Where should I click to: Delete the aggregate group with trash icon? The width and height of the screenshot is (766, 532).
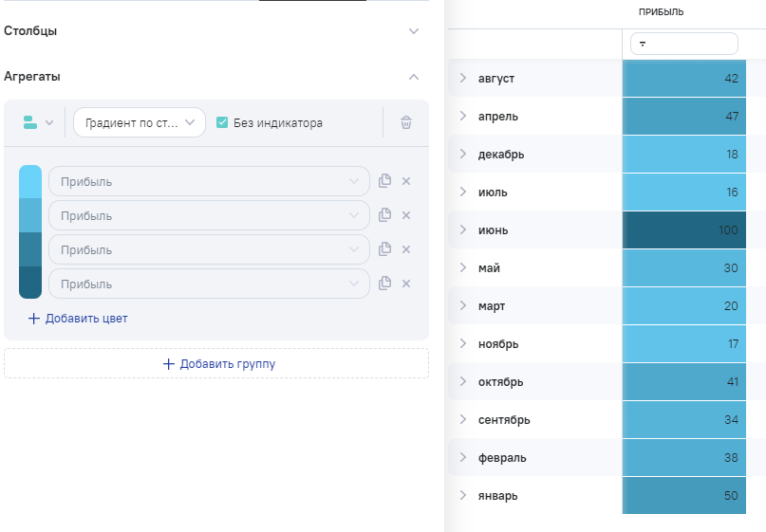tap(406, 122)
